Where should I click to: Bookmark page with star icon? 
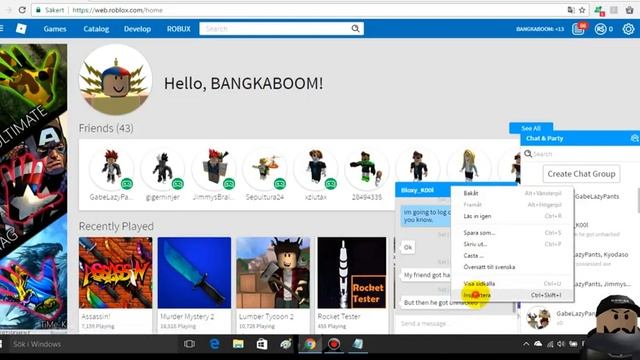pos(582,10)
